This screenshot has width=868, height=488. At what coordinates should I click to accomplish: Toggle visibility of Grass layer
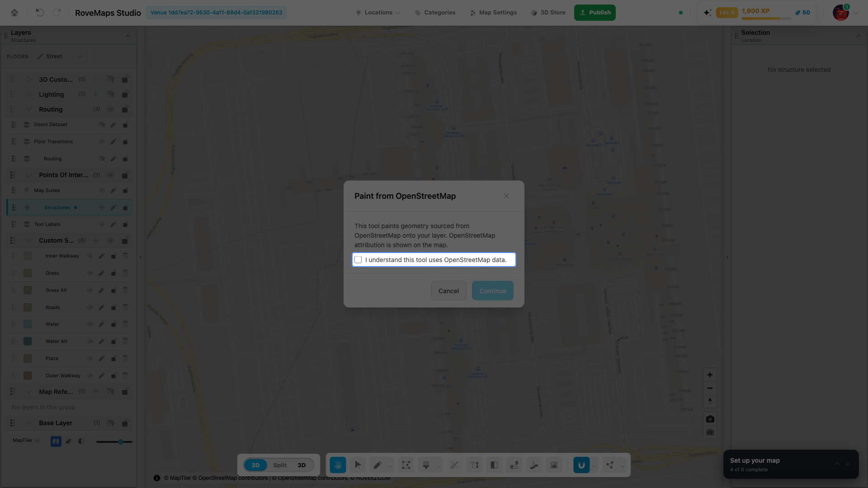pos(90,273)
